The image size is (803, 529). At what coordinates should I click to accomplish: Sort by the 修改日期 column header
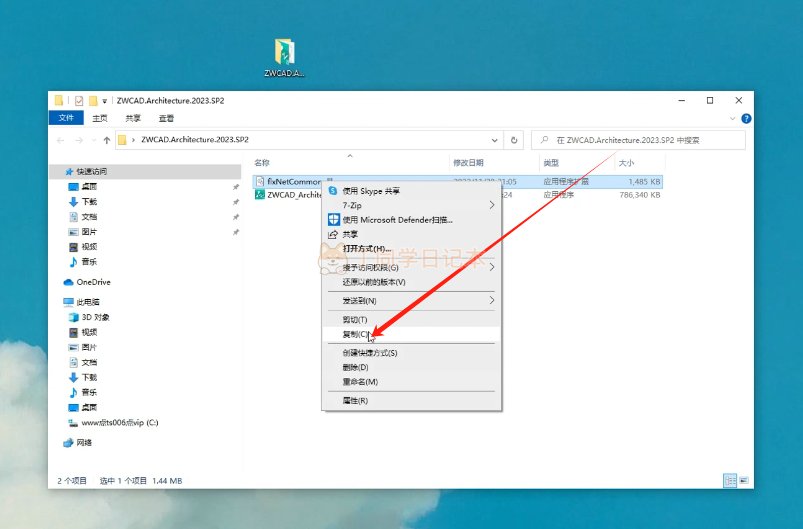[x=468, y=163]
